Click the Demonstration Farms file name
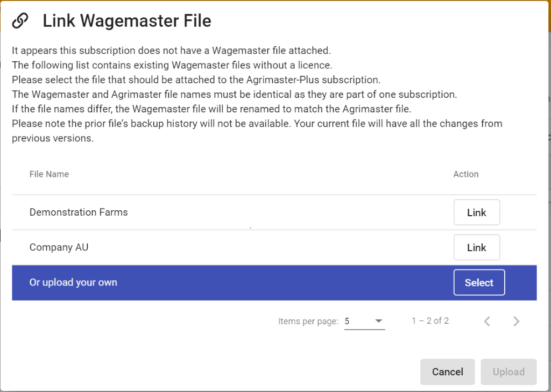Image resolution: width=551 pixels, height=392 pixels. pyautogui.click(x=79, y=212)
